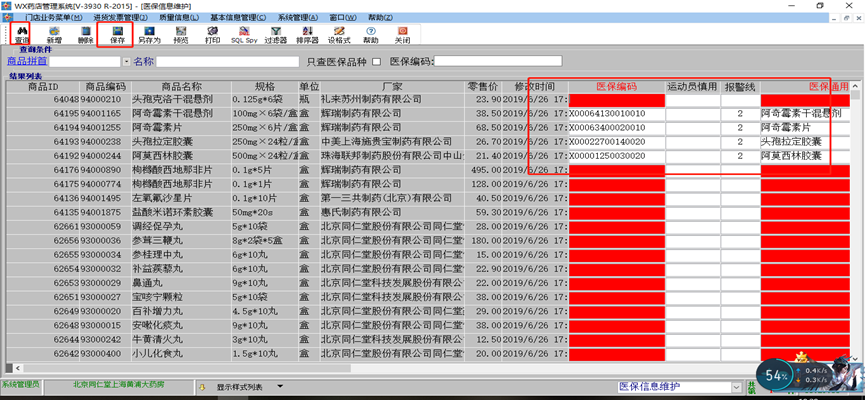
Task: Click the vertical scrollbar up arrow
Action: [x=855, y=87]
